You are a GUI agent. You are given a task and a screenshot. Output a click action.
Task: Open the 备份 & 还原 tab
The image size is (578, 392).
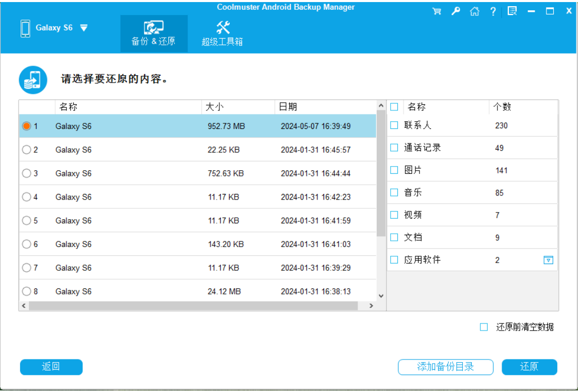click(x=154, y=34)
